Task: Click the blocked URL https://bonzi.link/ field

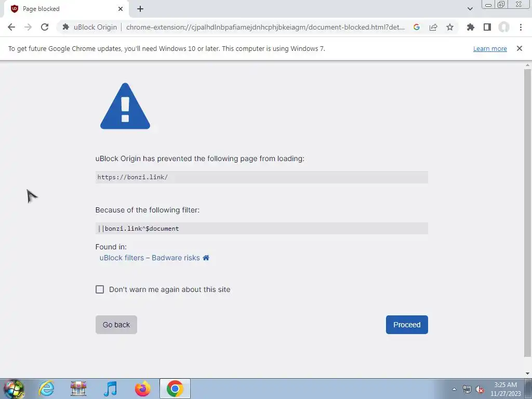Action: (262, 177)
